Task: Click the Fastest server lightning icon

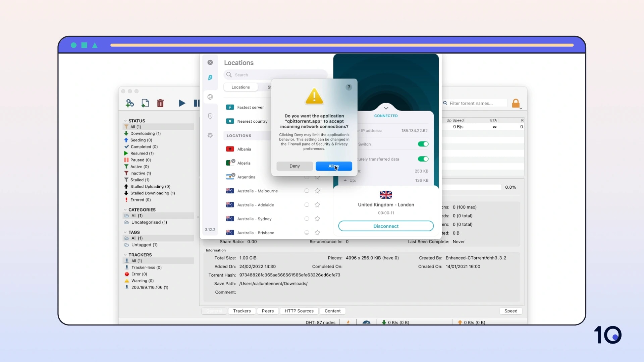Action: [230, 107]
